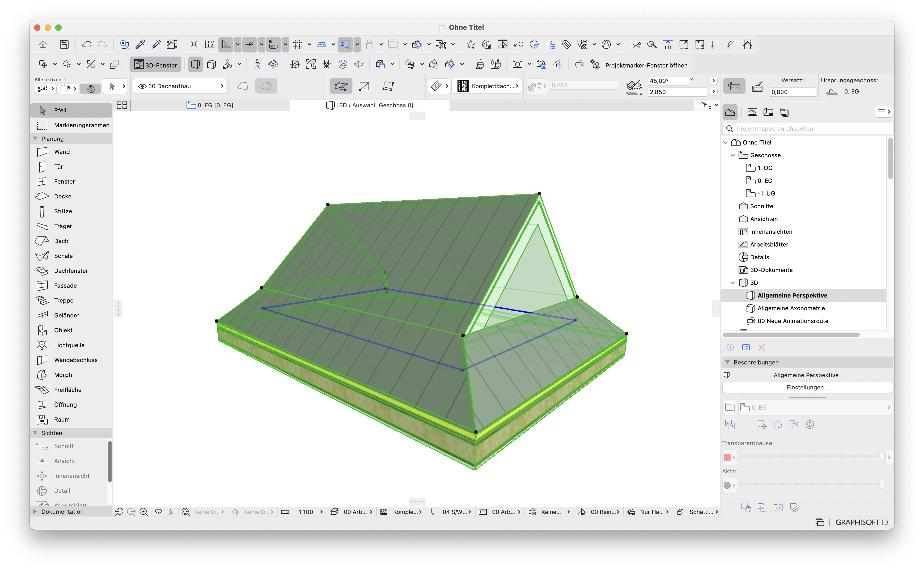Viewport: 924px width, 569px height.
Task: Collapse the Beschreibungen panel
Action: click(727, 362)
